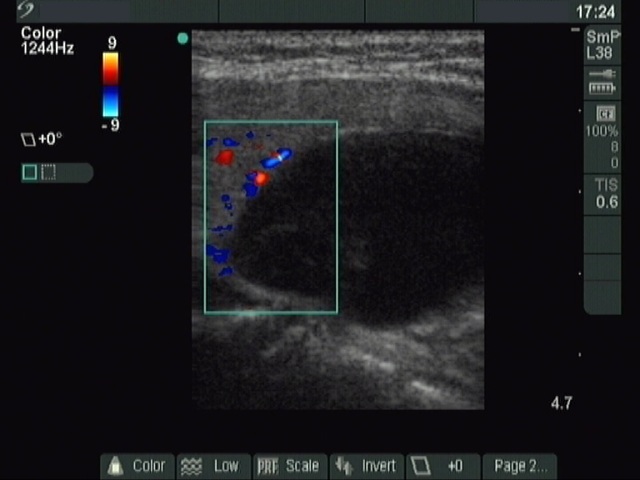Screen dimensions: 640x480
Task: Select the Color mode button
Action: [136, 466]
